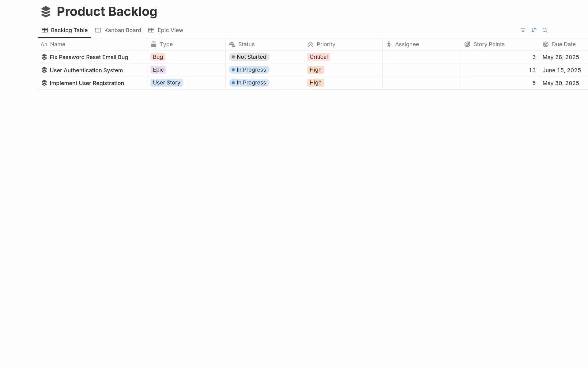This screenshot has width=588, height=367.
Task: Open the database filter options
Action: (x=523, y=30)
